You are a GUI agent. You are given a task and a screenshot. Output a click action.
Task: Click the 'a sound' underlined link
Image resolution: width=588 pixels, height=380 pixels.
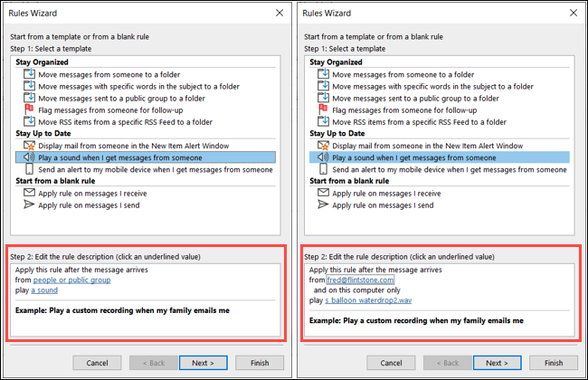(44, 290)
